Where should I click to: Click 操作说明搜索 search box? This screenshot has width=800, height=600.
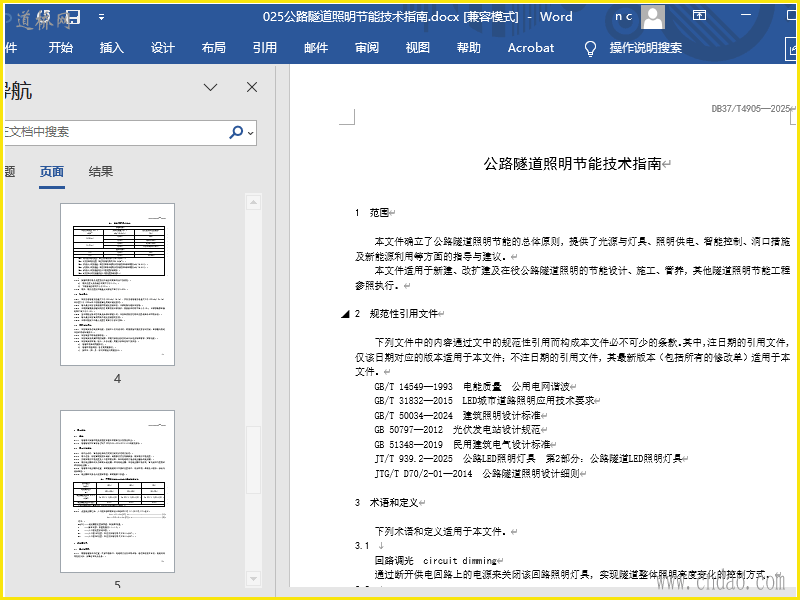[x=645, y=48]
